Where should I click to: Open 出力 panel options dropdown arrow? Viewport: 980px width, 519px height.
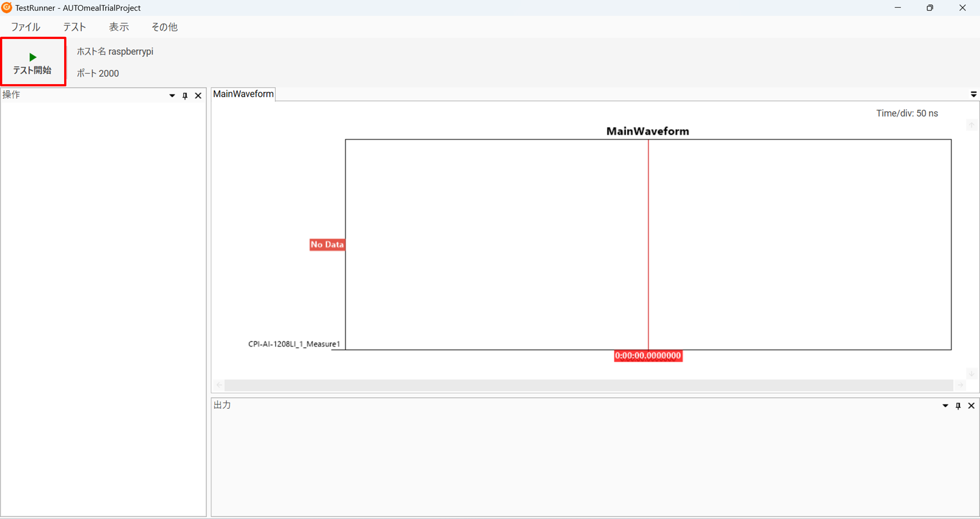945,406
